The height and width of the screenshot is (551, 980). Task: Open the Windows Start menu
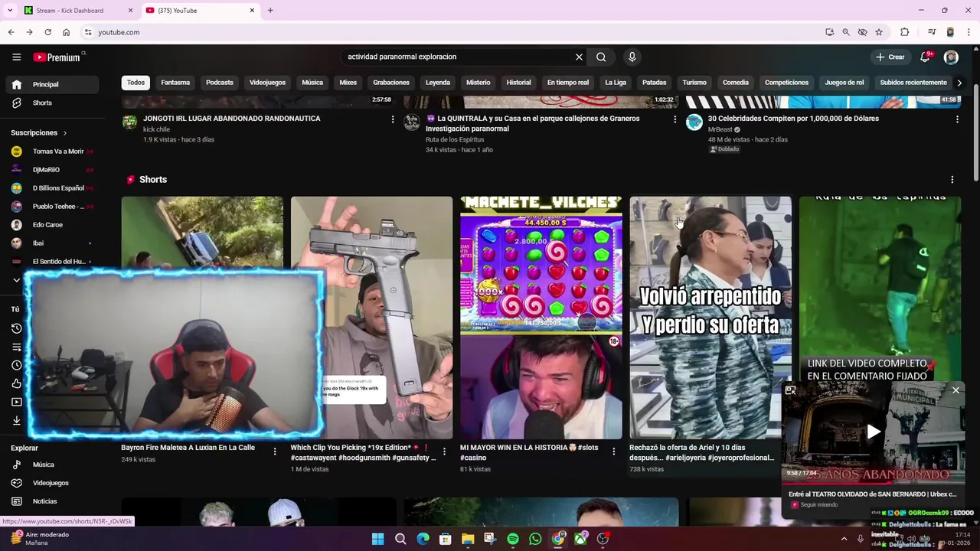tap(377, 539)
